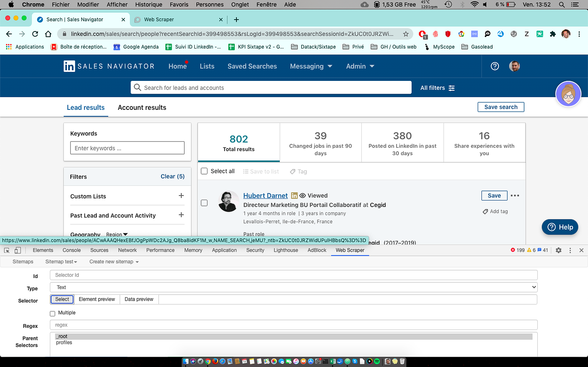Save Hubert Darnet as a lead

(494, 195)
